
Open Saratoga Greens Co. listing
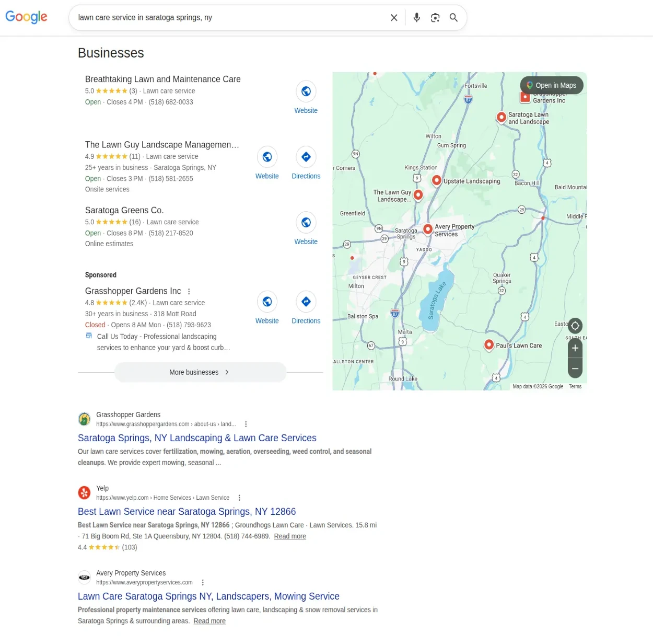point(124,211)
